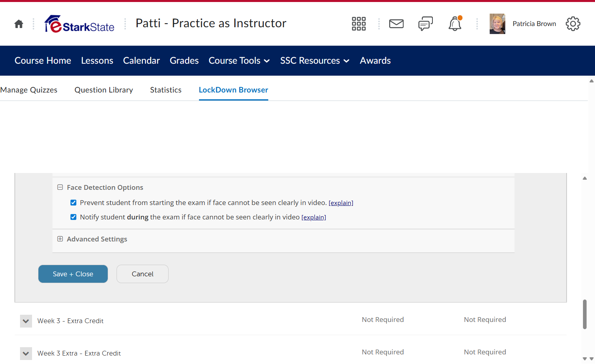
Task: Open the Lessons page
Action: (97, 60)
